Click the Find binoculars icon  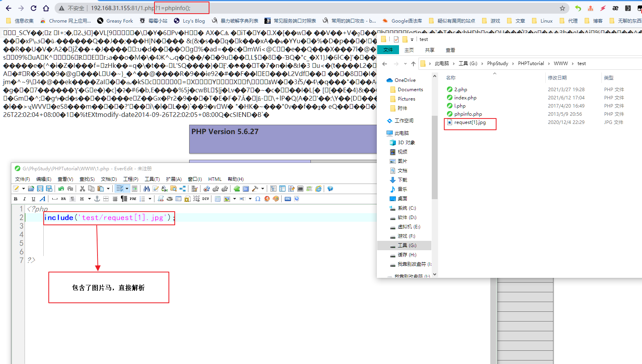coord(147,189)
